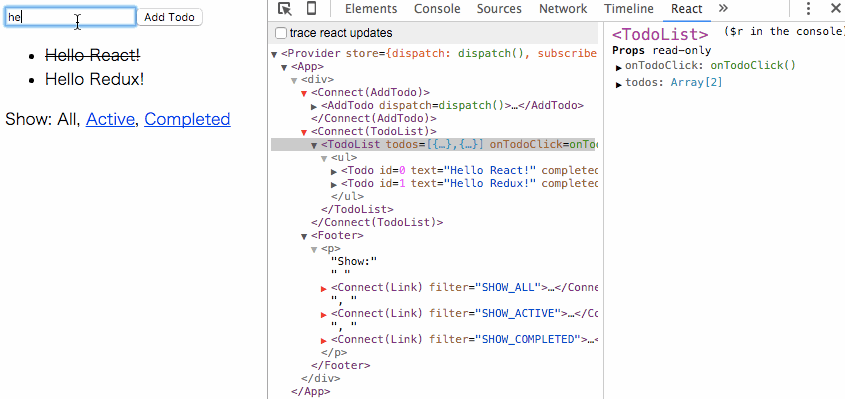Screen dimensions: 845x399
Task: Click the "Show:" text node
Action: (x=354, y=262)
